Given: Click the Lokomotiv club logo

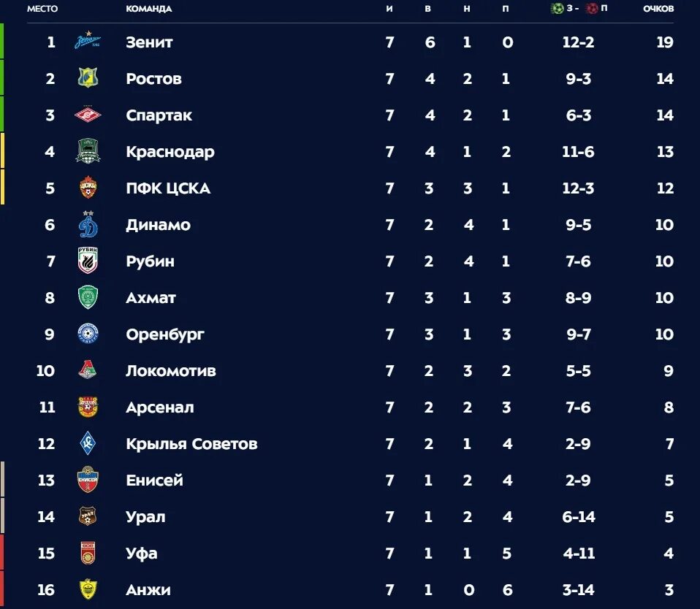Looking at the screenshot, I should [88, 371].
